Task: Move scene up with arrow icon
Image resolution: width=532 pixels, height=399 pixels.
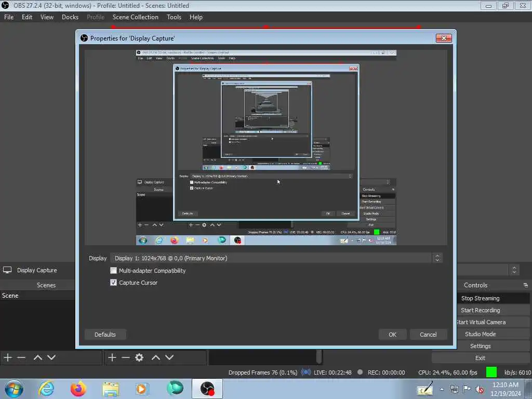Action: coord(37,357)
